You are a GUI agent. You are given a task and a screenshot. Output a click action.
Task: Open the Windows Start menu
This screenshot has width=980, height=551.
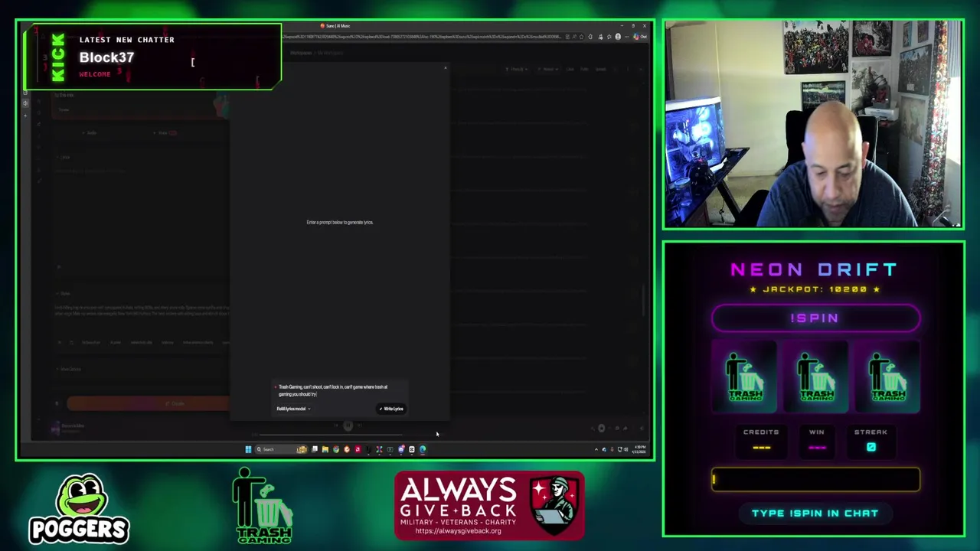point(248,449)
